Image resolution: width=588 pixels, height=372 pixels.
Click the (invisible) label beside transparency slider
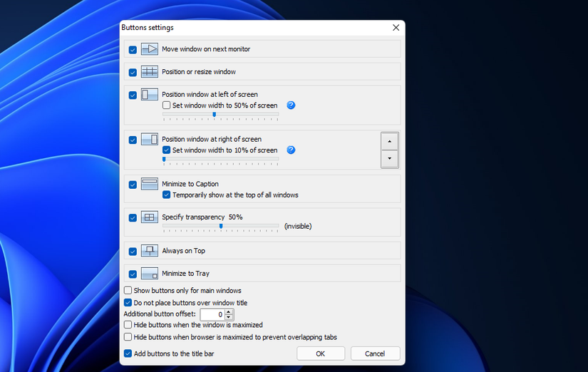click(298, 226)
